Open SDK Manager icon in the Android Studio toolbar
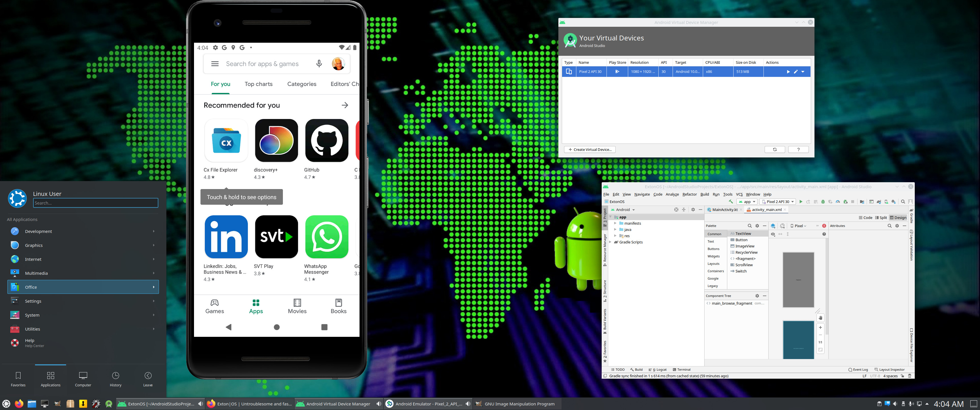This screenshot has width=980, height=410. coord(893,202)
